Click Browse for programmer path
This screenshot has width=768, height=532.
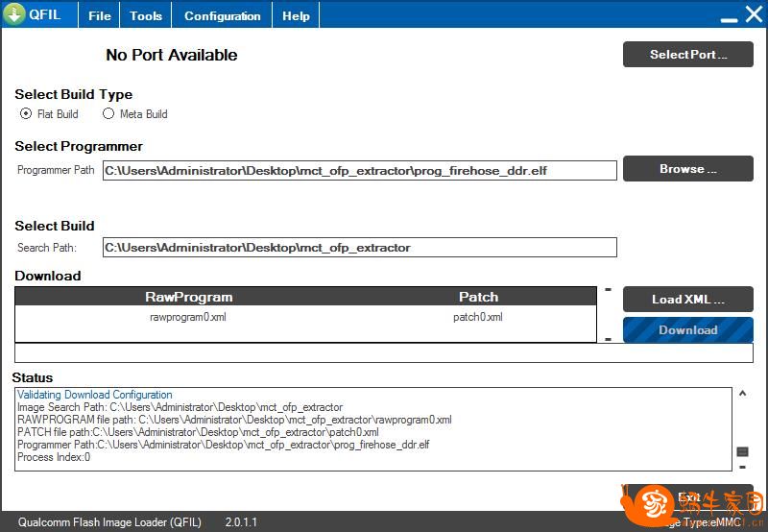pyautogui.click(x=687, y=168)
